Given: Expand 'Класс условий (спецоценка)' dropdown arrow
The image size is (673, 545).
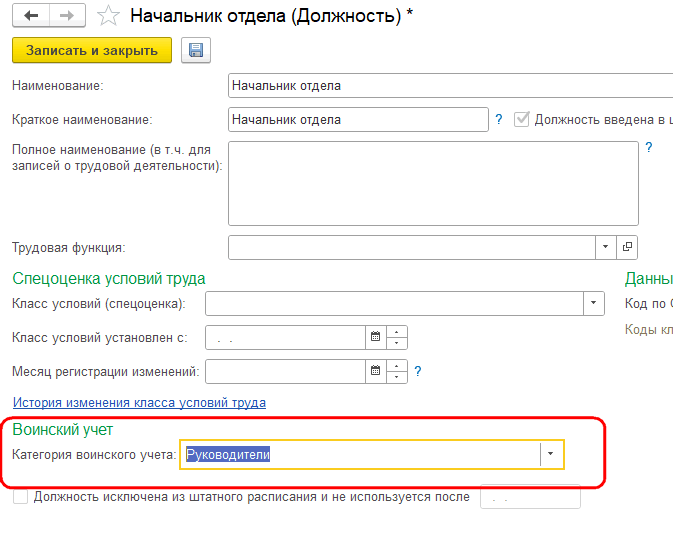Looking at the screenshot, I should (x=594, y=303).
